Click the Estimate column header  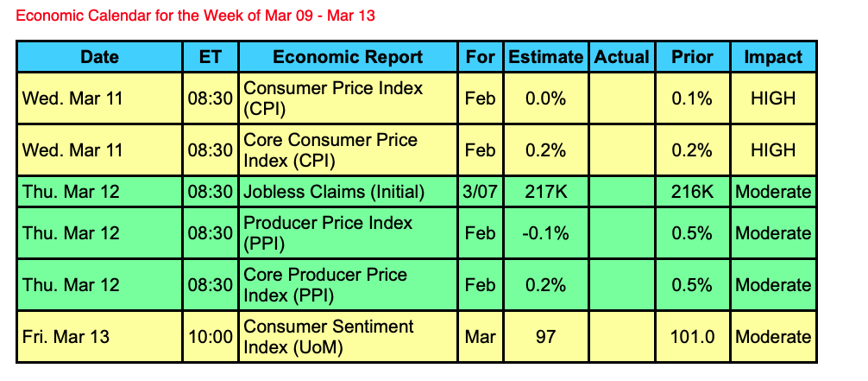(545, 57)
